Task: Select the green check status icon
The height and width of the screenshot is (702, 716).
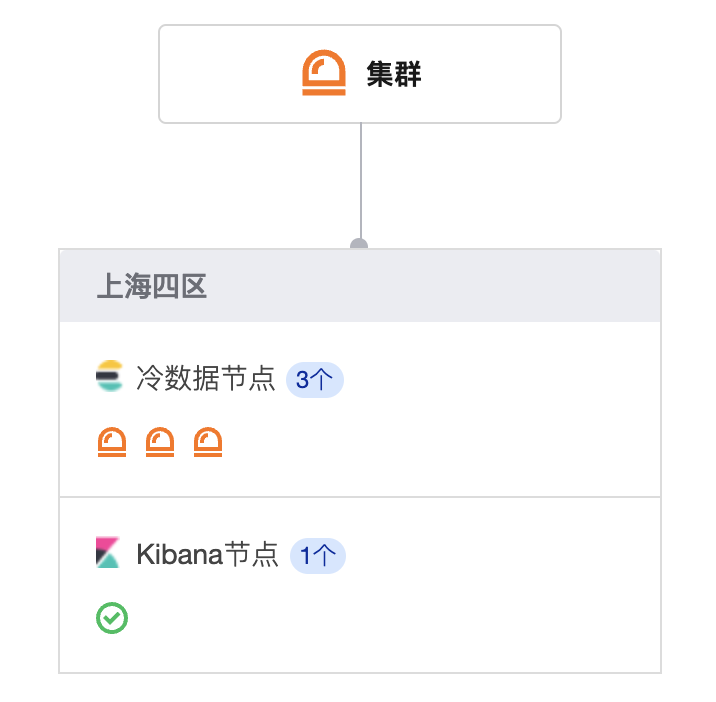Action: click(x=112, y=618)
